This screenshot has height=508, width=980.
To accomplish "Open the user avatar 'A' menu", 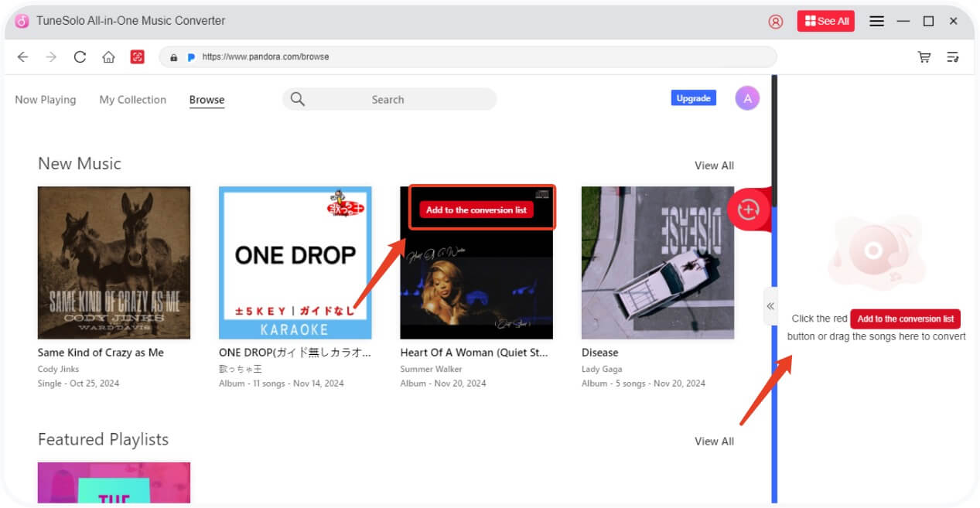I will [x=747, y=98].
